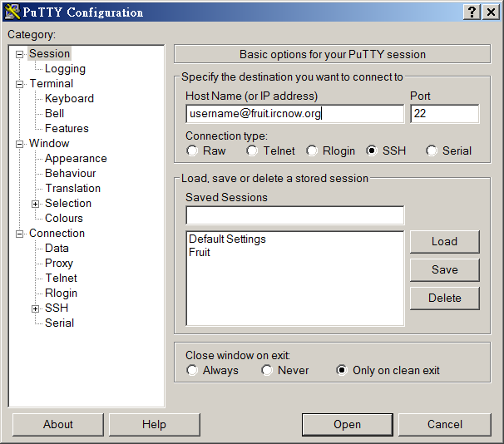
Task: Open the Window category
Action: point(49,143)
